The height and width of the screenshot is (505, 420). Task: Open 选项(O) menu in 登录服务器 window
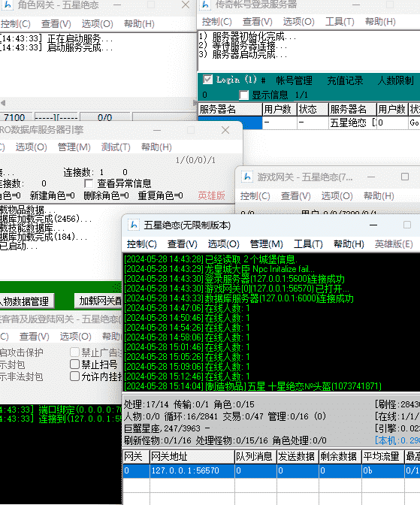tap(298, 22)
